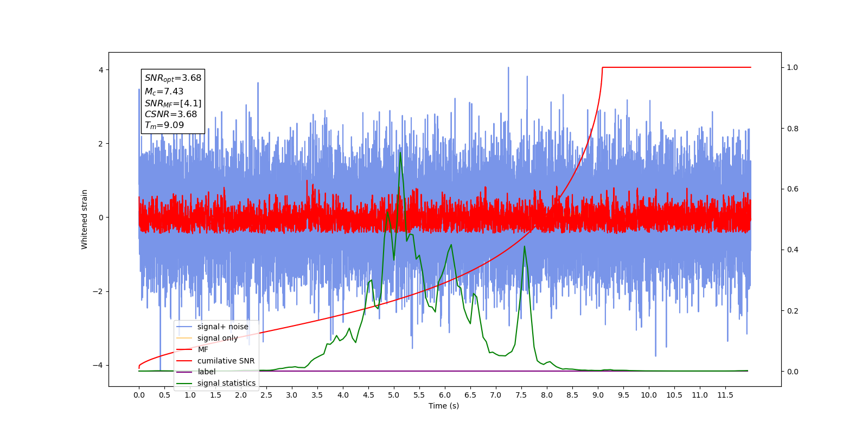
Task: Click the Tm=9.09 annotation text
Action: pyautogui.click(x=164, y=125)
